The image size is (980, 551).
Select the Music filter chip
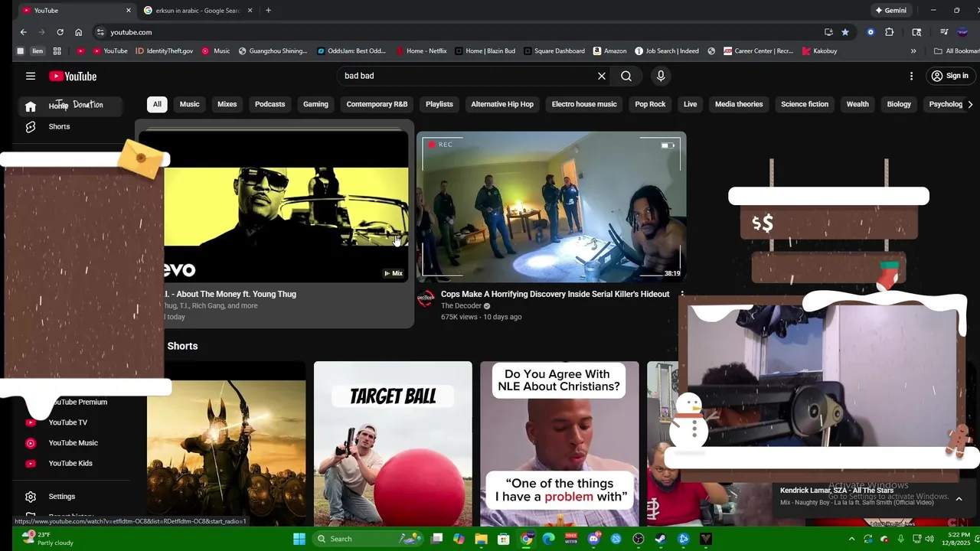[189, 104]
